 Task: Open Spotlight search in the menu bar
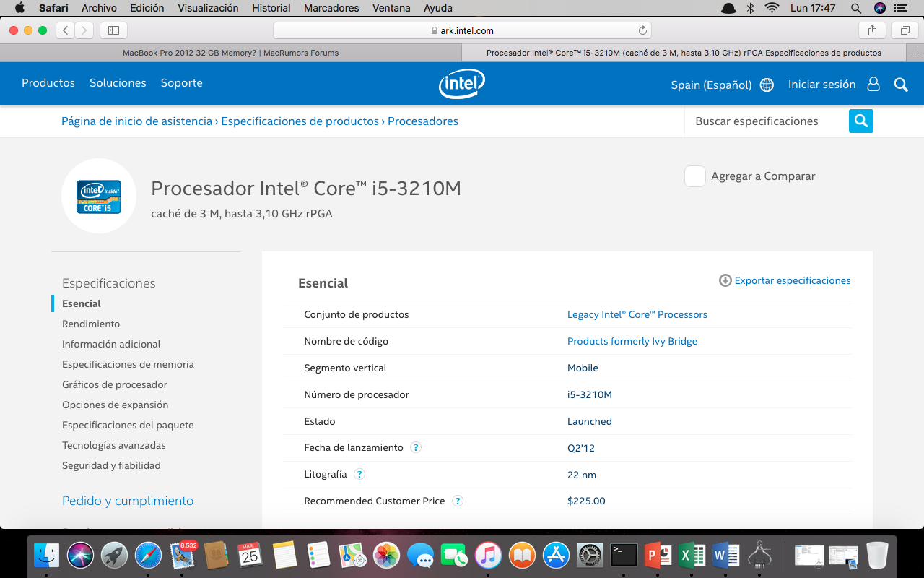point(856,8)
